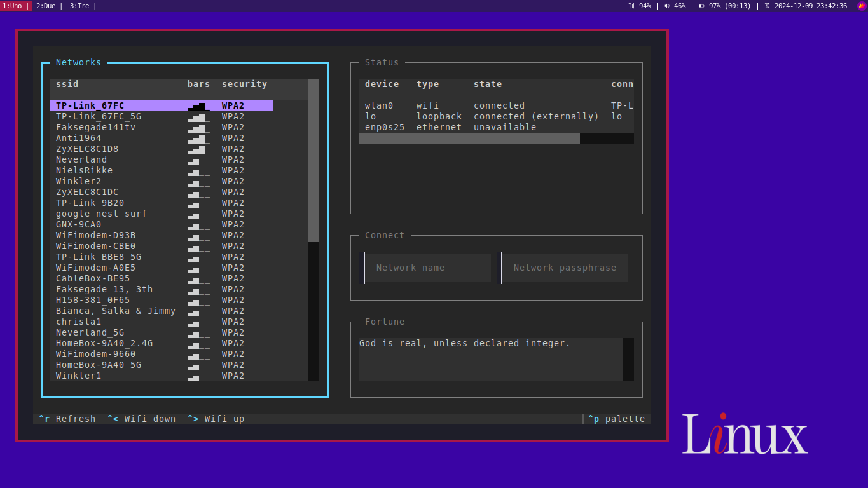The width and height of the screenshot is (868, 488).
Task: Switch to workspace 1:Uno
Action: point(16,6)
